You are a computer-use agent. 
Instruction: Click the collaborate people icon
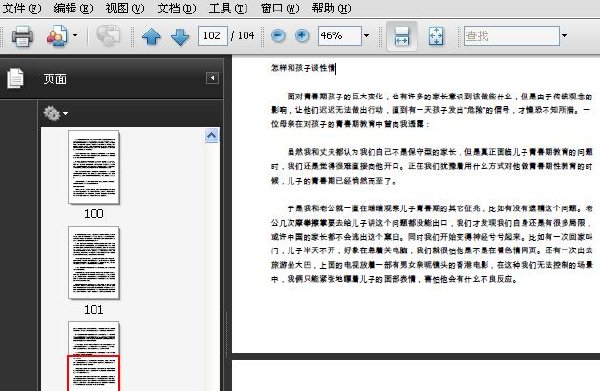pos(57,36)
